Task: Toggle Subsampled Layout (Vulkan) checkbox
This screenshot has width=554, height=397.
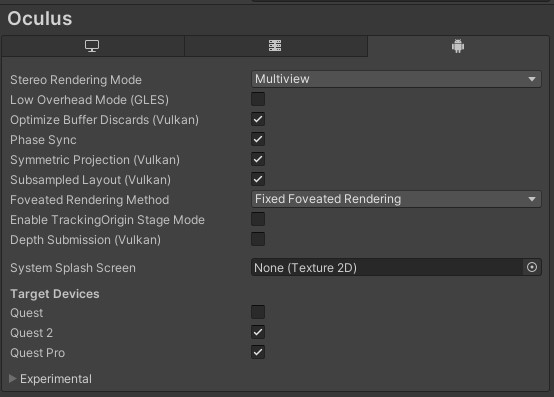Action: coord(258,179)
